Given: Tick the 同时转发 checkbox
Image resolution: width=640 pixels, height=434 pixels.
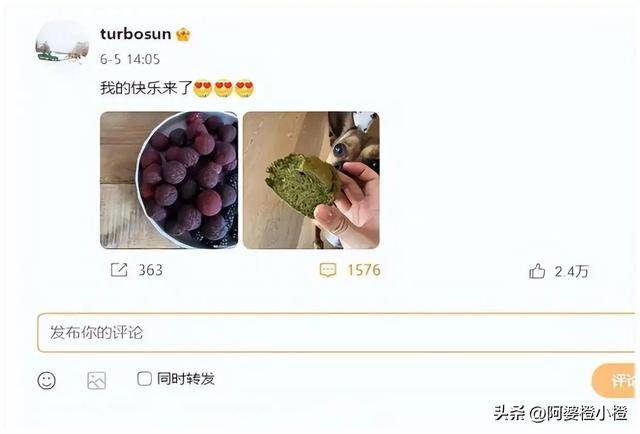Looking at the screenshot, I should 144,378.
